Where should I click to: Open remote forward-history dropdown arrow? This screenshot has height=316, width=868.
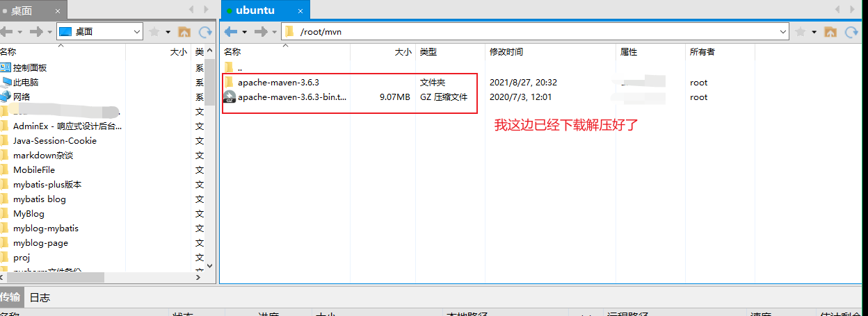(274, 32)
